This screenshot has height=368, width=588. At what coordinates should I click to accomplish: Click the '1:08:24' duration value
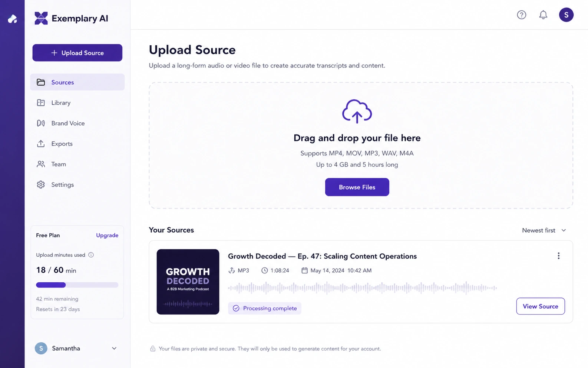280,270
